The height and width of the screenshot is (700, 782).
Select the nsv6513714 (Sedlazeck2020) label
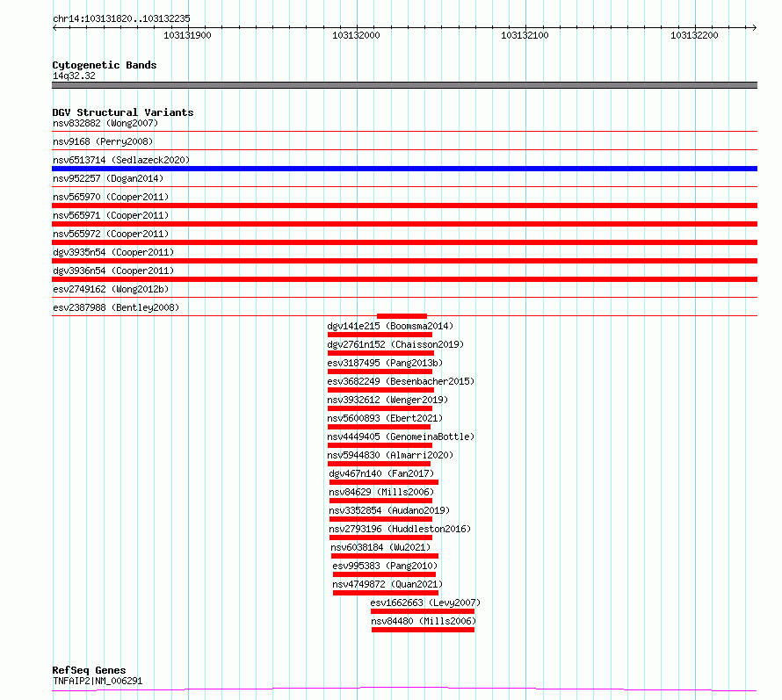pyautogui.click(x=121, y=160)
